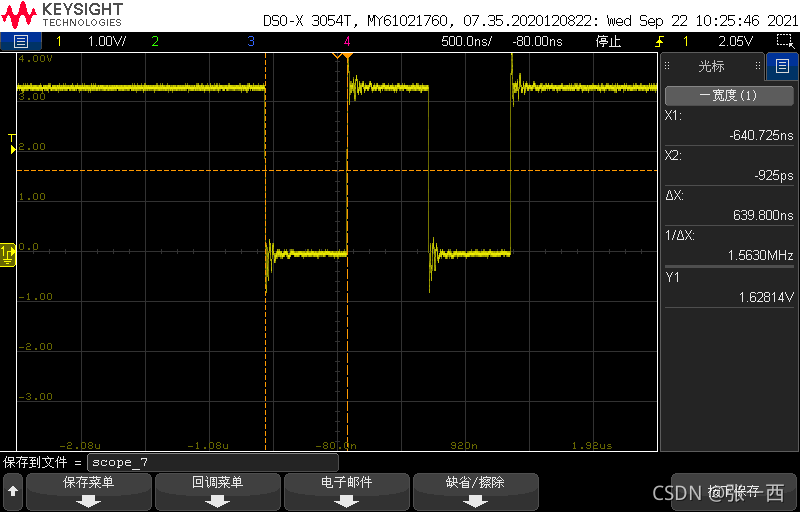This screenshot has width=800, height=512.
Task: Click the X1 cursor value -640.725ns
Action: pyautogui.click(x=761, y=135)
